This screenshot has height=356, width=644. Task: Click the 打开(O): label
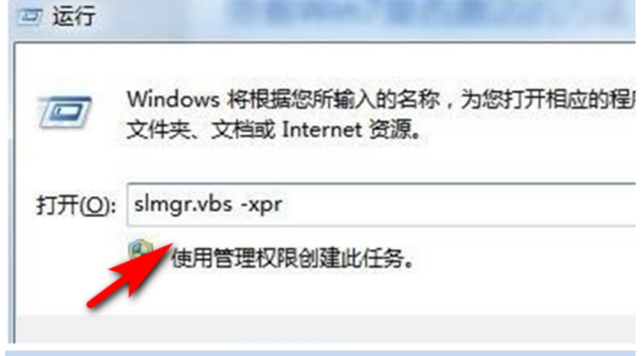pyautogui.click(x=76, y=205)
